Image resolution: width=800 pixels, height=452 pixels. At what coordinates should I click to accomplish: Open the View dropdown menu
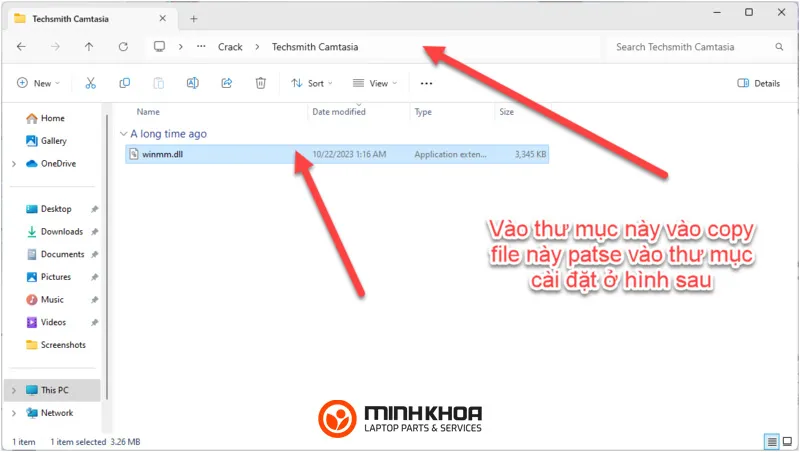375,83
